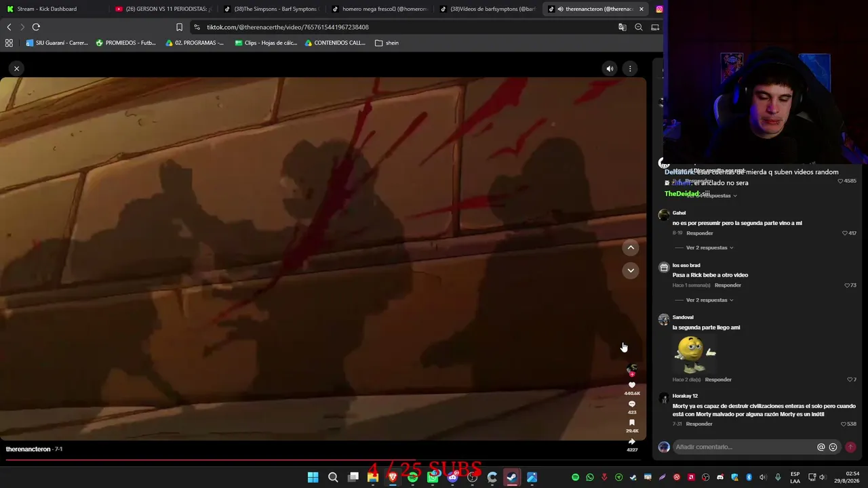Screen dimensions: 868x488
Task: Open the 'CONTENIDOS CALL...' bookmark
Action: coord(335,43)
